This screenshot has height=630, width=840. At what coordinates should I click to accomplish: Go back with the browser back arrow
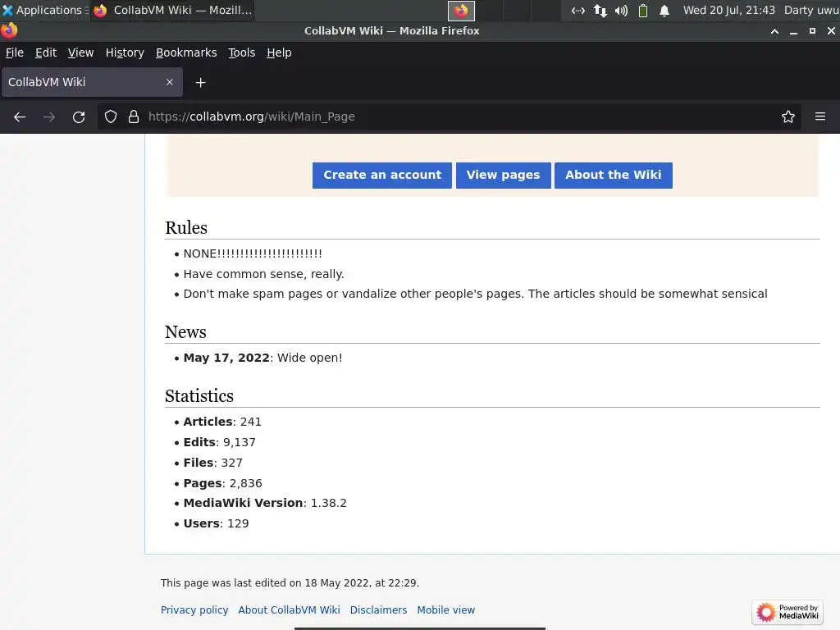point(20,116)
